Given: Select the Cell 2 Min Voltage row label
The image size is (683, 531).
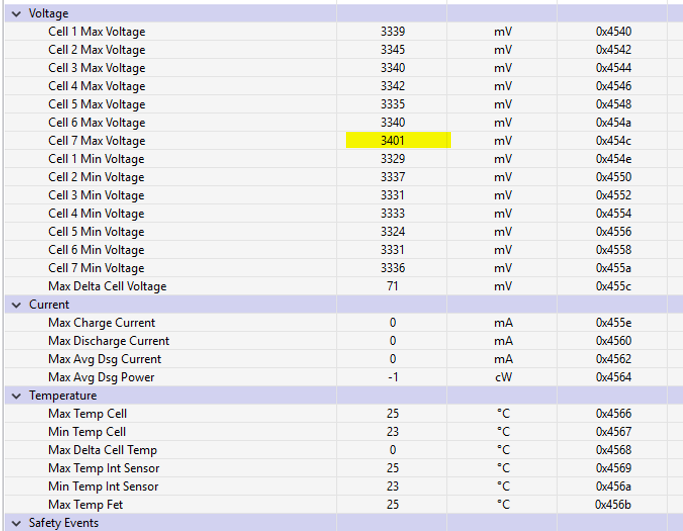Looking at the screenshot, I should point(96,177).
